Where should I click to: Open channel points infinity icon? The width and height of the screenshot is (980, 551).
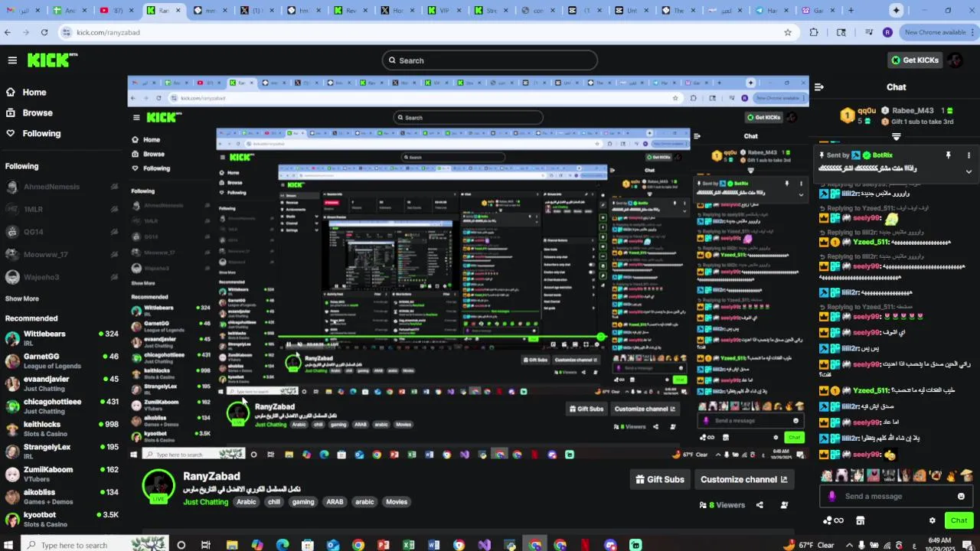833,520
